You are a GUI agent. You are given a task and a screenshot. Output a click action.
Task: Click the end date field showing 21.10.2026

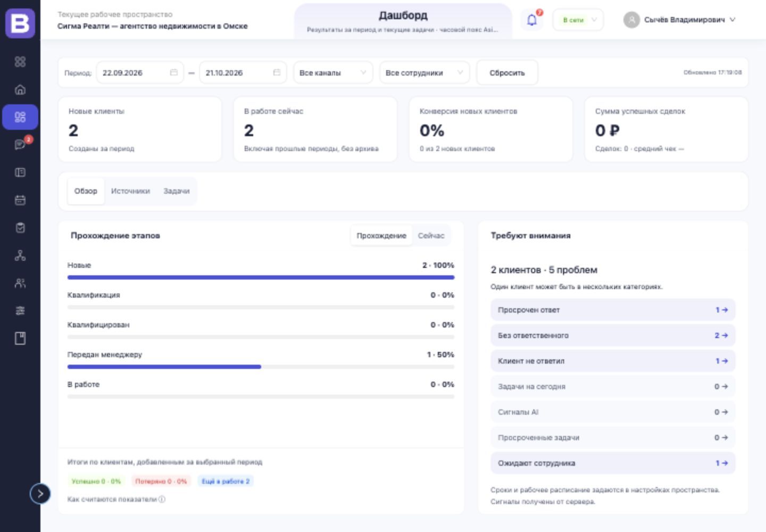(x=243, y=72)
